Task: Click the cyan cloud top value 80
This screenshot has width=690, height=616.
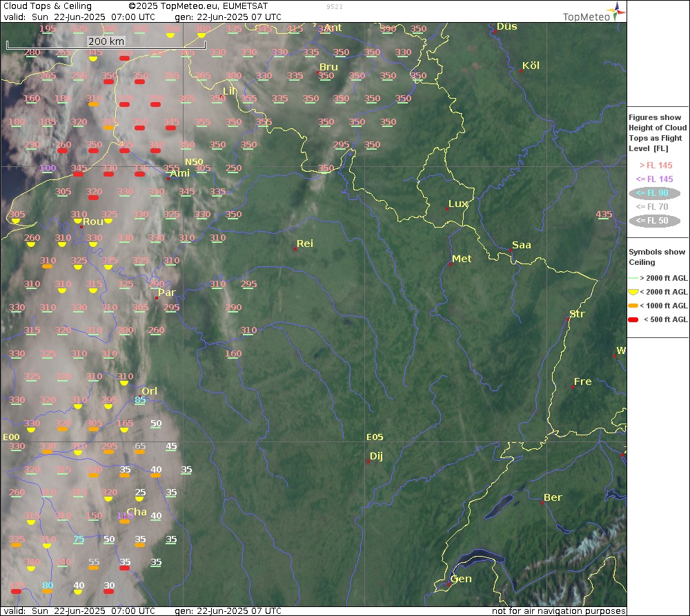Action: point(48,585)
